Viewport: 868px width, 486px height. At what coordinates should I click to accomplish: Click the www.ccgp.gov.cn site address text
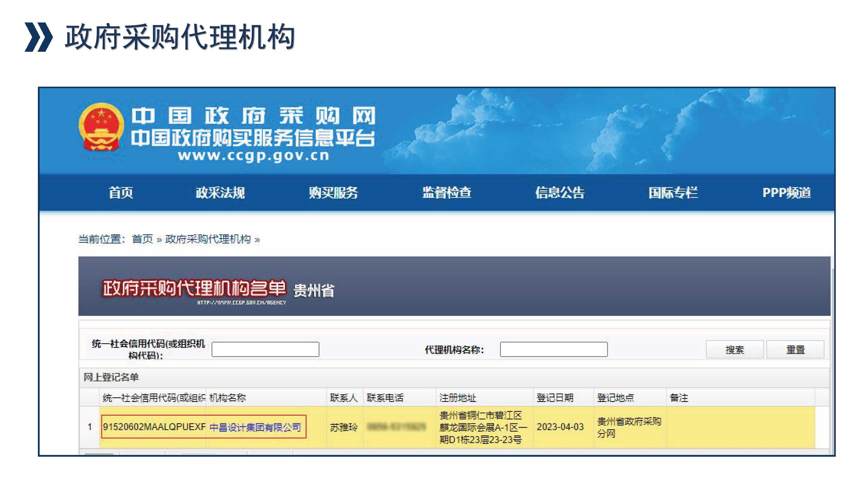[x=254, y=156]
